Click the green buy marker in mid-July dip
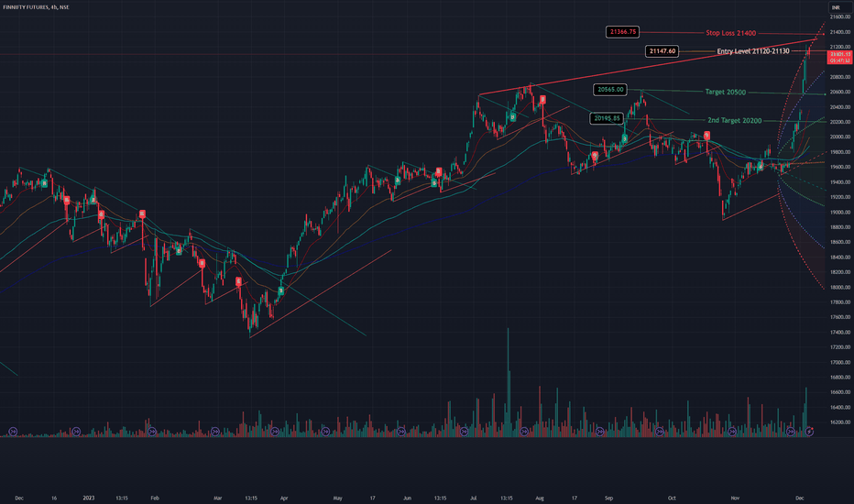The width and height of the screenshot is (854, 504). 512,116
